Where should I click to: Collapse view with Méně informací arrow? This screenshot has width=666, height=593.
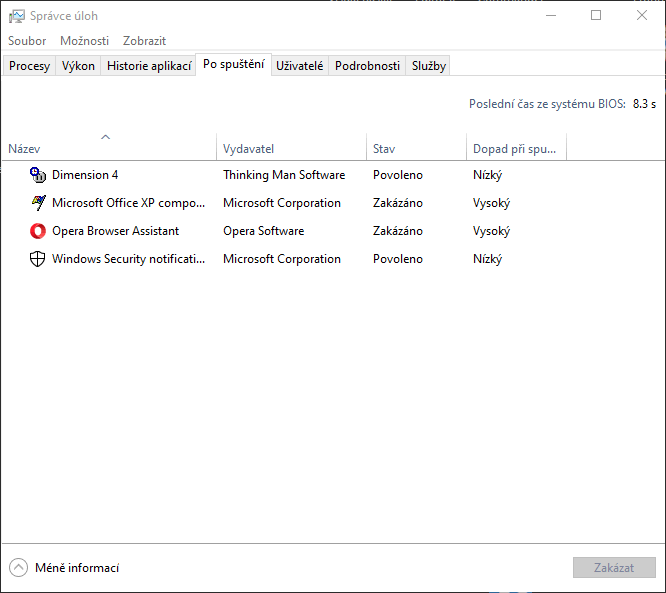pyautogui.click(x=18, y=568)
